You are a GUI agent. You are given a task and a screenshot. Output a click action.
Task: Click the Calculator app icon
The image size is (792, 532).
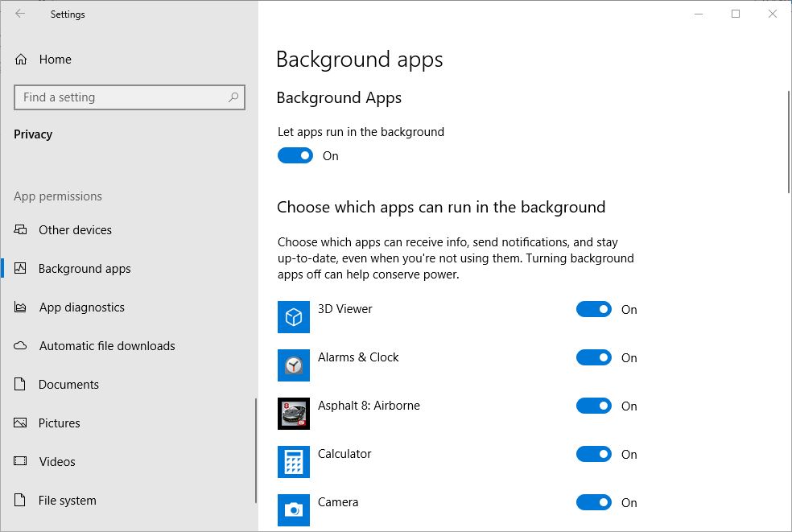tap(294, 462)
